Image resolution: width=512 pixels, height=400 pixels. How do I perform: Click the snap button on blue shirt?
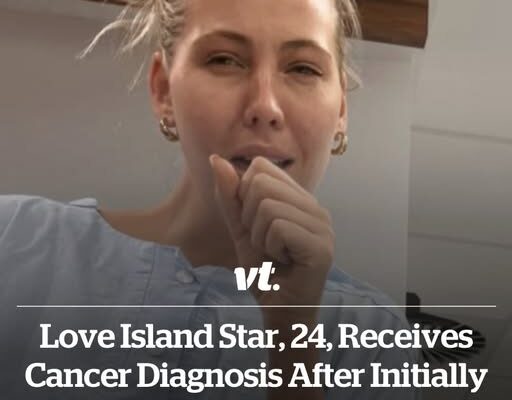coord(184,275)
